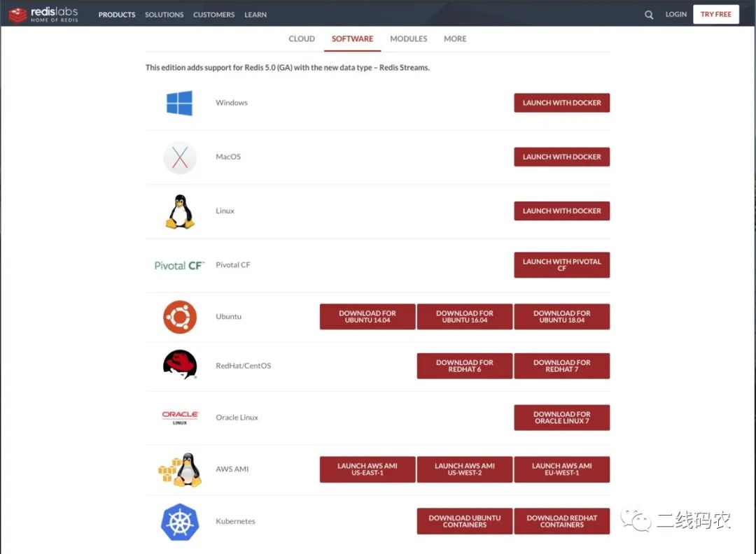Download for Ubuntu 16.04
756x554 pixels.
464,316
